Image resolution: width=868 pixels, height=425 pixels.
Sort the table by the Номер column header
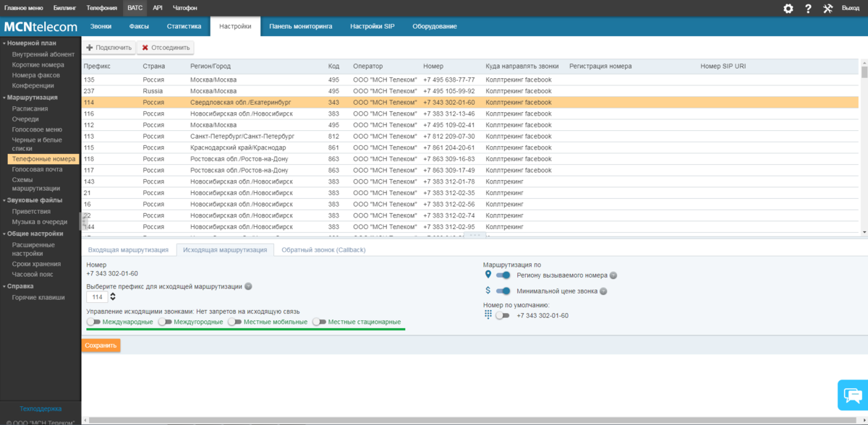tap(433, 66)
